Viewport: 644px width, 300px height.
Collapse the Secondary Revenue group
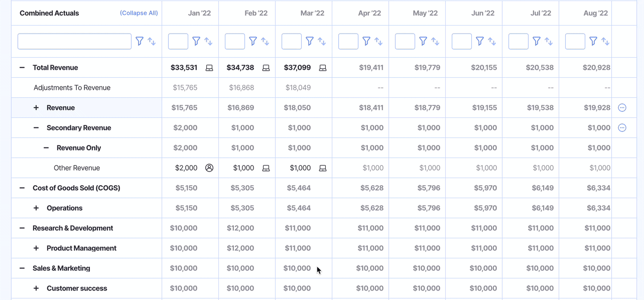coord(36,128)
